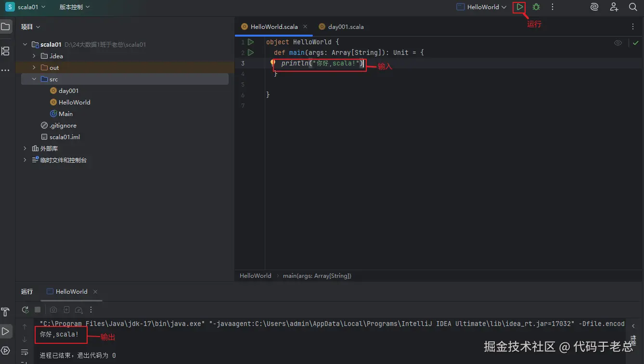Open Code With Me add-user icon

coord(614,7)
